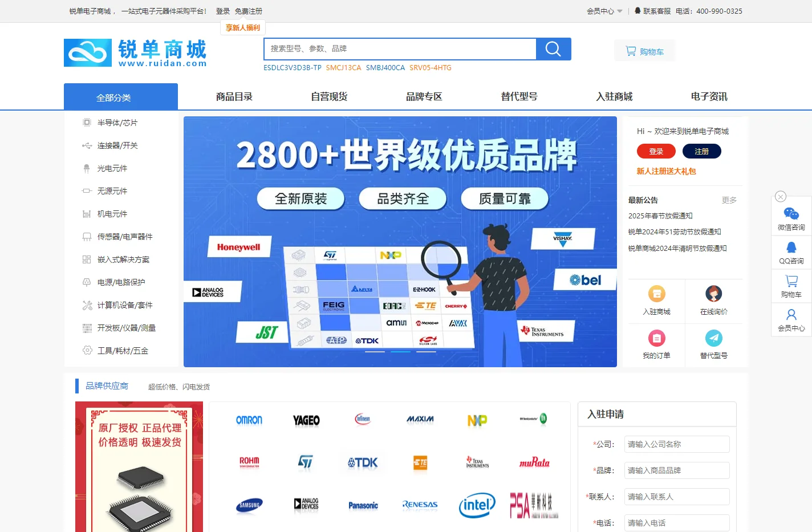
Task: Select the SMCJ13CA hot search keyword
Action: tap(344, 68)
